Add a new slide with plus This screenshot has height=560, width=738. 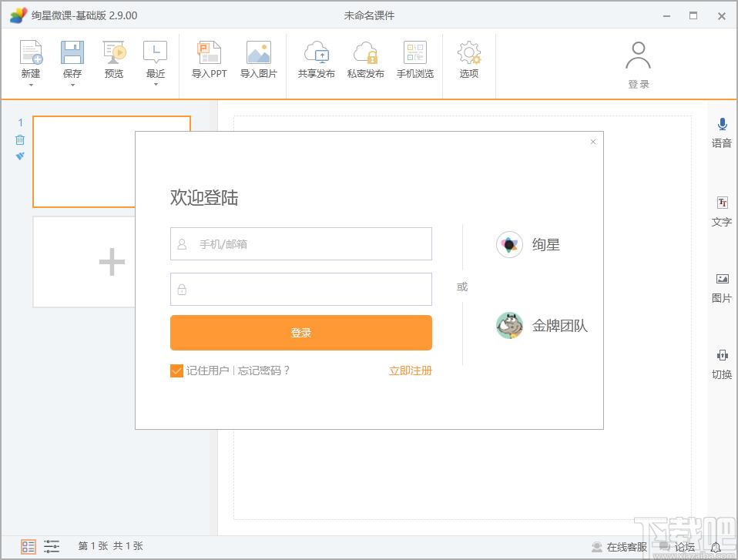tap(112, 262)
